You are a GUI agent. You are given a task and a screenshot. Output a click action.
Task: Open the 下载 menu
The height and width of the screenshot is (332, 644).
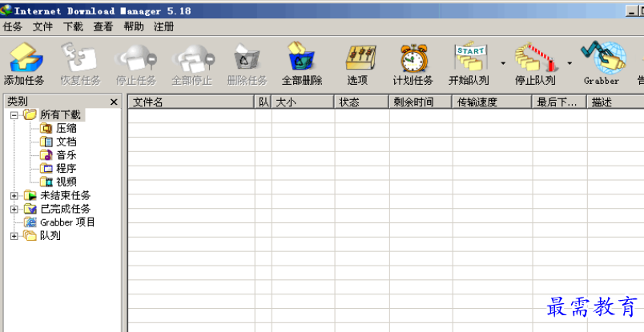tap(73, 27)
